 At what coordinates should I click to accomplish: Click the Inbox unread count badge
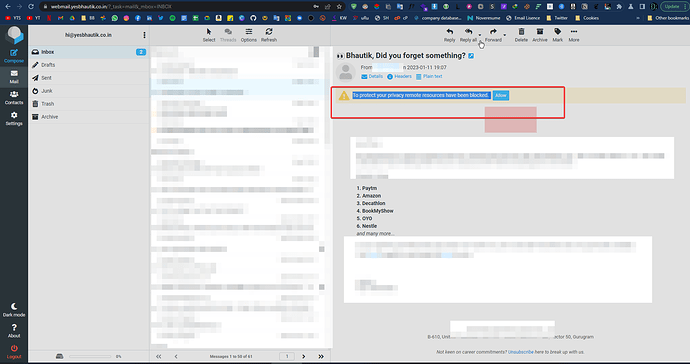coord(140,52)
